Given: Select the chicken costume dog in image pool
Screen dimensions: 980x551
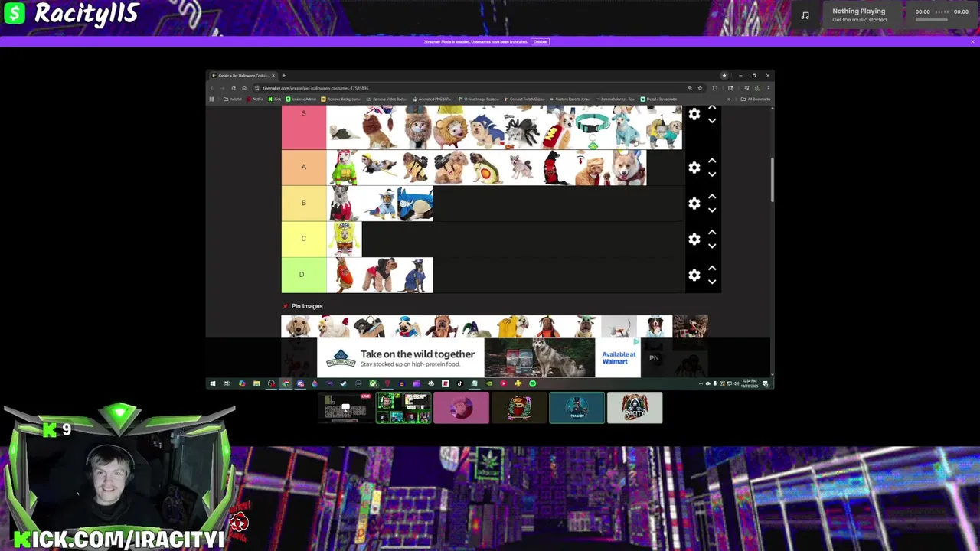Looking at the screenshot, I should tap(334, 328).
